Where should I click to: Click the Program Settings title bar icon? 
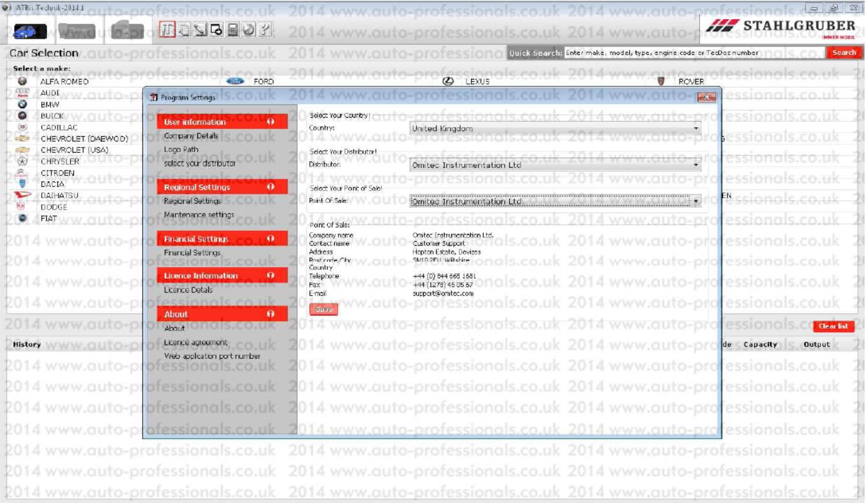coord(153,97)
